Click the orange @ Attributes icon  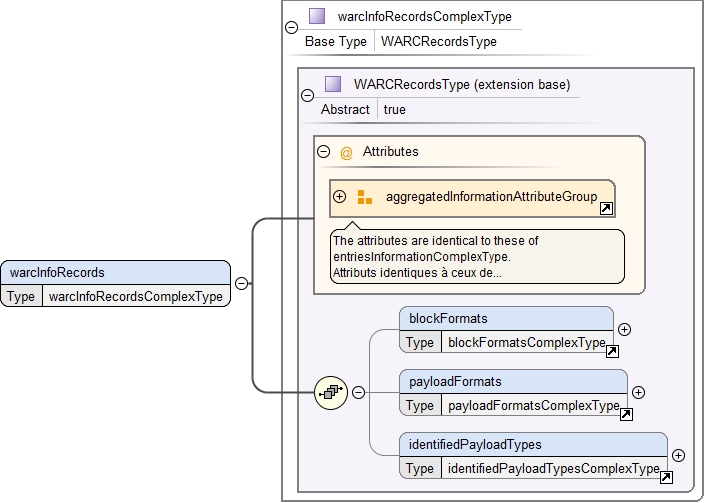(346, 153)
